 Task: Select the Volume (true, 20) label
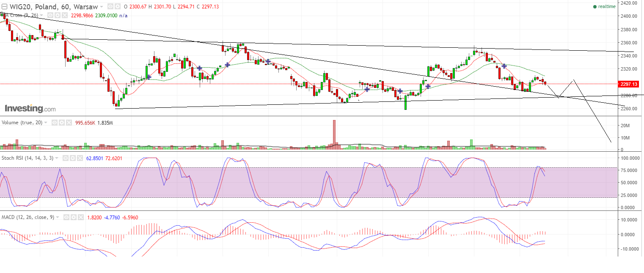coord(22,123)
